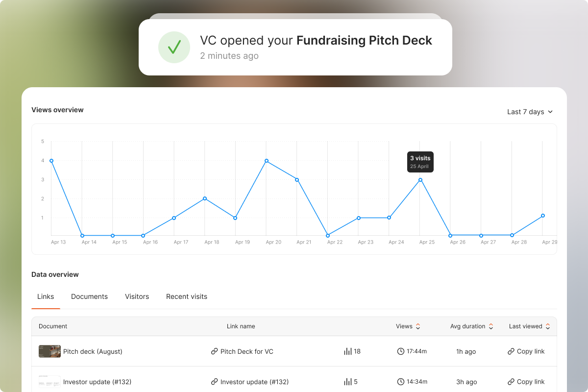Image resolution: width=588 pixels, height=392 pixels.
Task: Open the Visitors tab
Action: pyautogui.click(x=137, y=296)
